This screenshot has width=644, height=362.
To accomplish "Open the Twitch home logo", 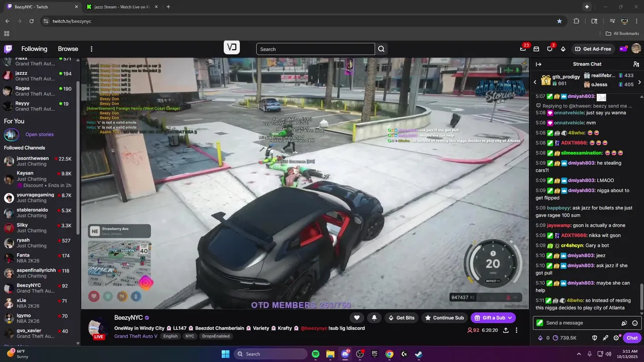I will 8,49.
